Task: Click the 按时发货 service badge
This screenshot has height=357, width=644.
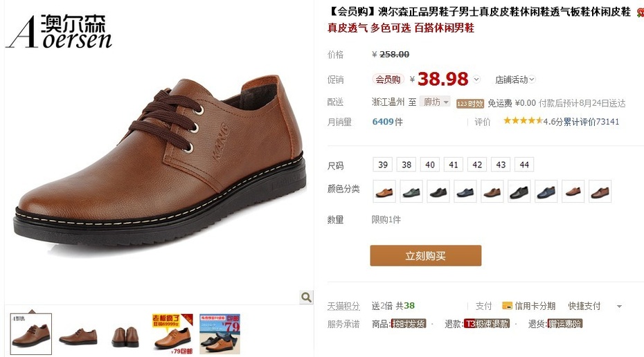Action: click(408, 324)
